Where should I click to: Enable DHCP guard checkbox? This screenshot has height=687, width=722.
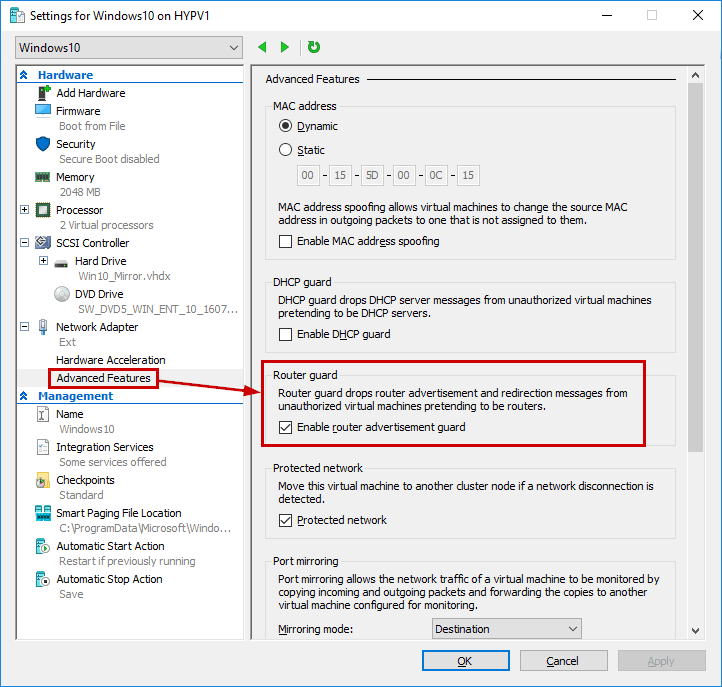coord(285,334)
